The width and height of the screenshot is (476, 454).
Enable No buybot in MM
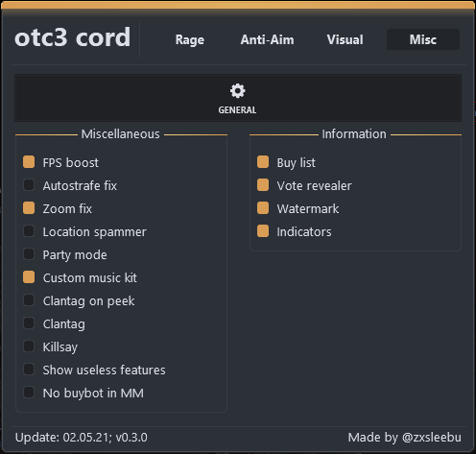click(x=29, y=393)
